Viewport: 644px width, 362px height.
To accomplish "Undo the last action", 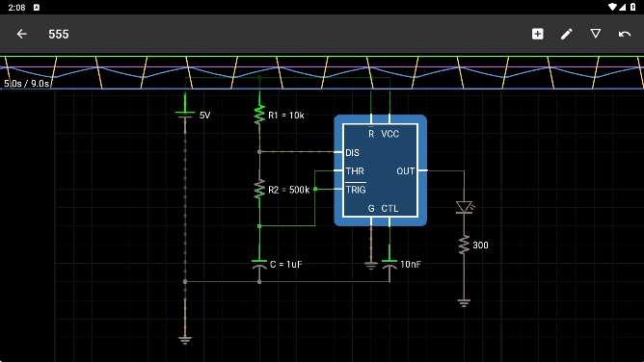I will coord(625,34).
